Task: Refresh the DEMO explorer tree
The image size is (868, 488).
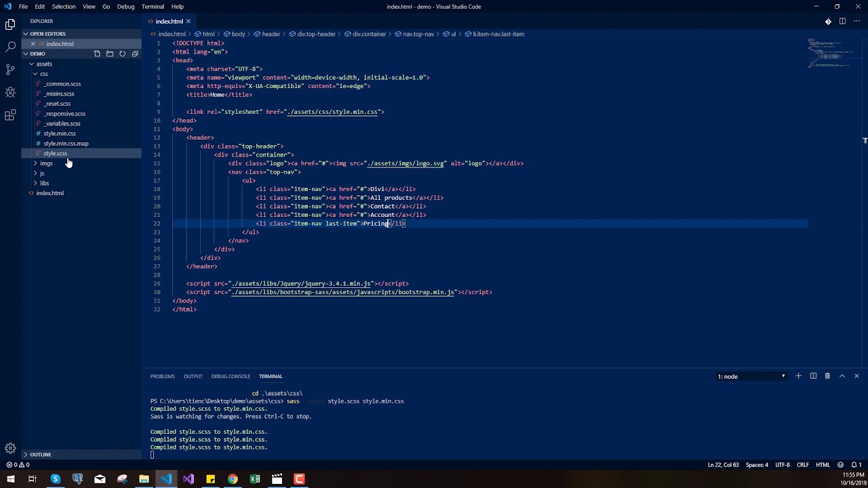Action: 122,54
